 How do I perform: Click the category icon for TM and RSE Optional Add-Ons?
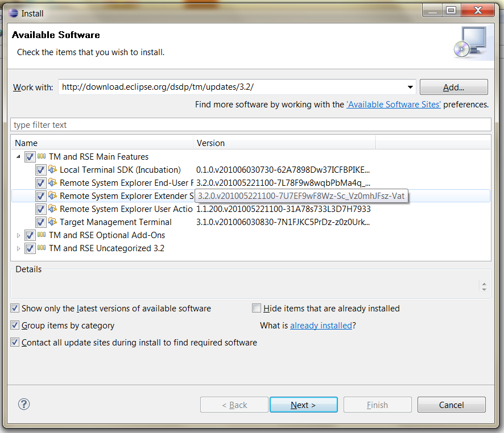[x=42, y=235]
